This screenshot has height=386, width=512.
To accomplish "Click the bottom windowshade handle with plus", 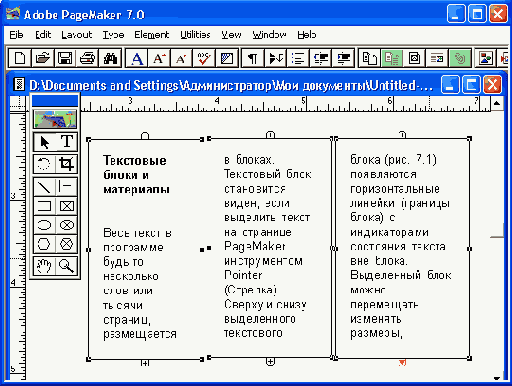I will (x=270, y=362).
